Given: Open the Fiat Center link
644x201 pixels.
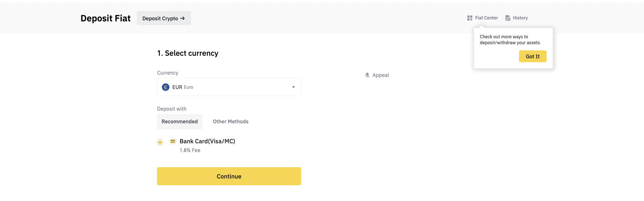Looking at the screenshot, I should tap(486, 18).
